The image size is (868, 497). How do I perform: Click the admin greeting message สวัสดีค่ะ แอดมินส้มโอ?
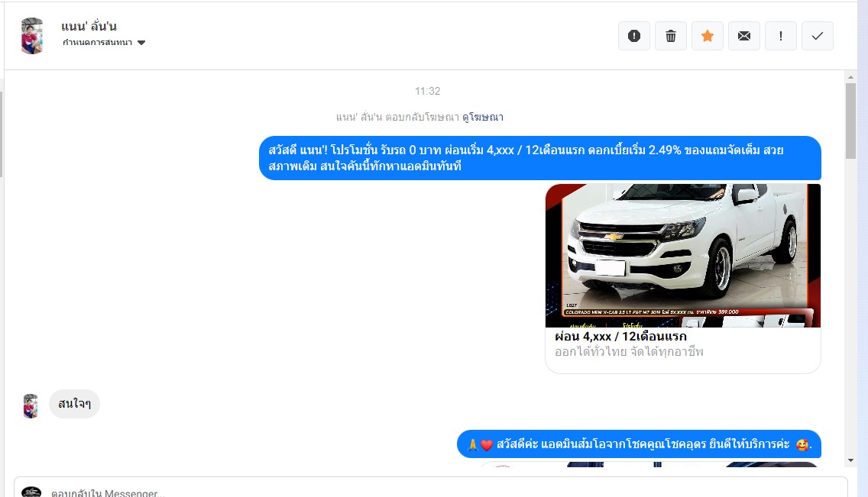639,444
